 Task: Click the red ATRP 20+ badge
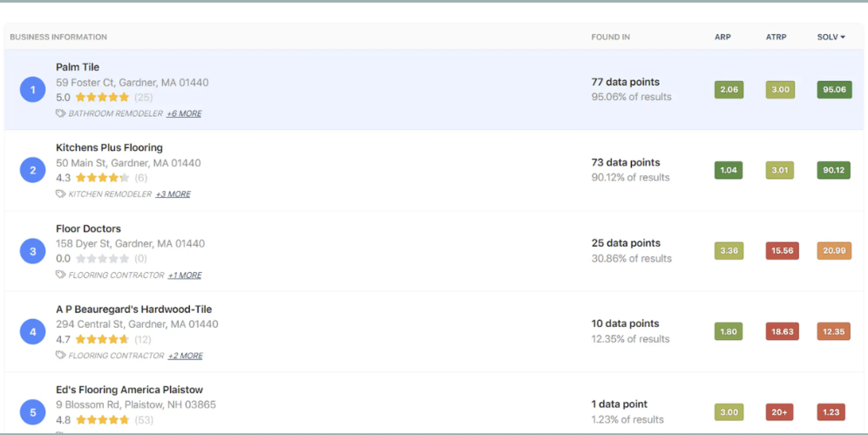(780, 412)
